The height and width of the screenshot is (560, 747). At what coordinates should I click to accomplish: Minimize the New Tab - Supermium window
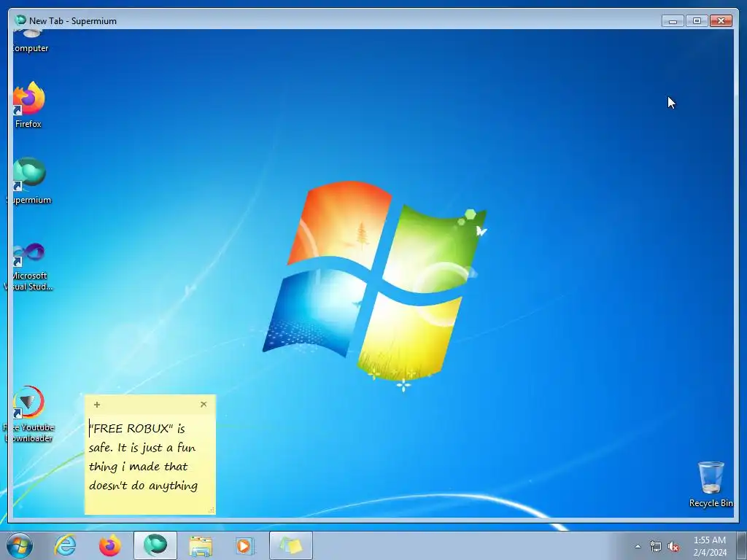pyautogui.click(x=673, y=21)
